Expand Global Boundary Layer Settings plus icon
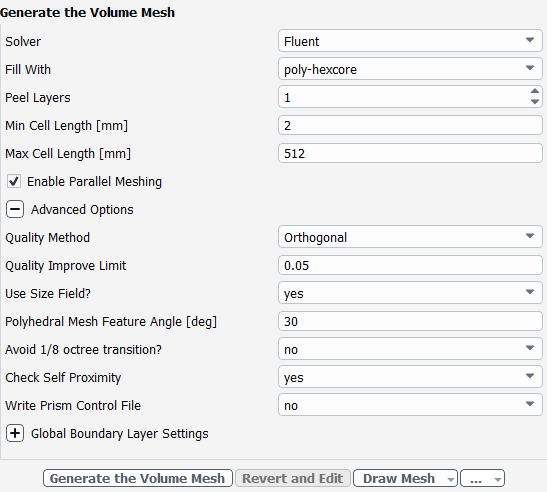This screenshot has width=547, height=492. [15, 433]
